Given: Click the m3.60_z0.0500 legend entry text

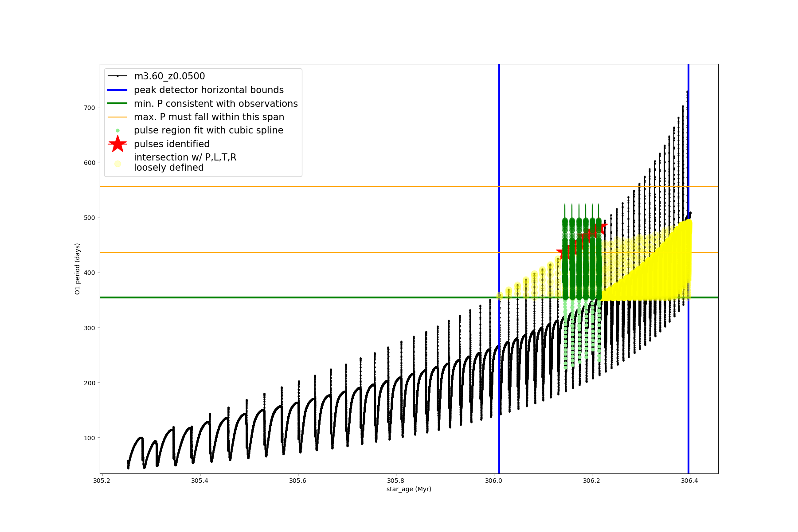Looking at the screenshot, I should pos(169,76).
